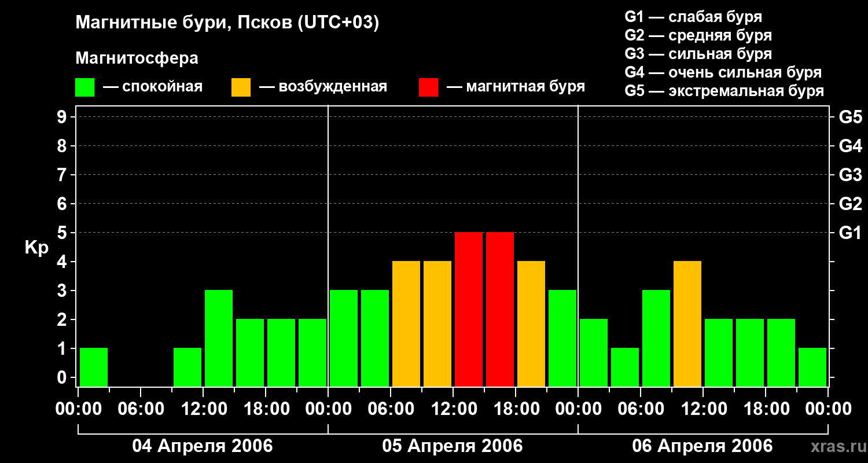The image size is (868, 463).
Task: Click the 21:00–24:00 green bar on 05 April
Action: (x=562, y=338)
